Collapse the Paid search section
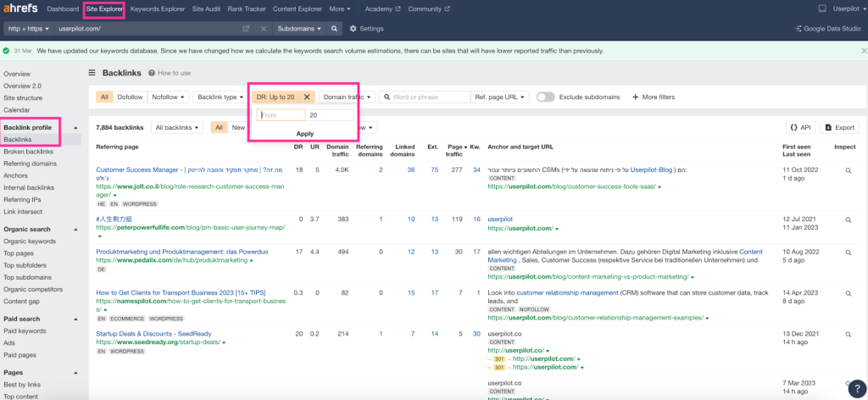This screenshot has width=868, height=400. coord(75,319)
